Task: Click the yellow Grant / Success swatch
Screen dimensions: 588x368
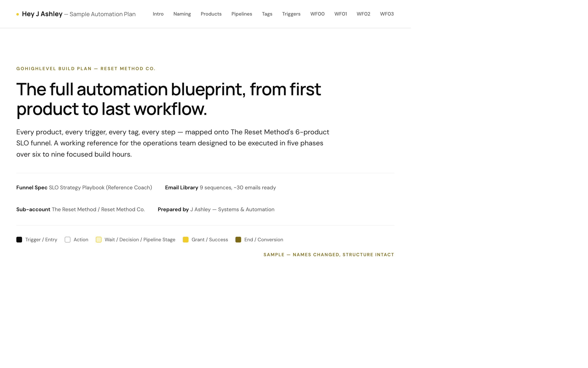Action: coord(185,239)
